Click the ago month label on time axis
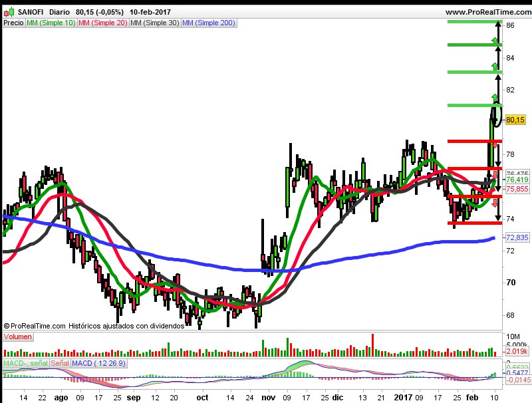This screenshot has width=532, height=403. (x=61, y=398)
